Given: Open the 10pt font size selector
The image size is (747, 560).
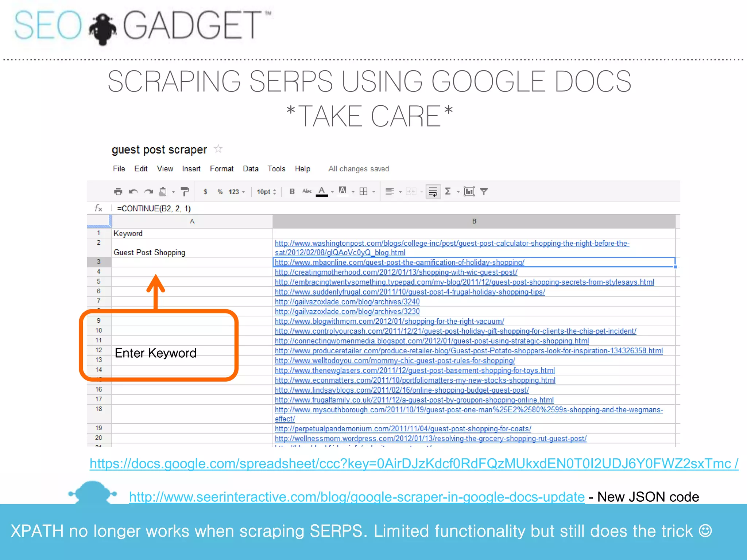Looking at the screenshot, I should [267, 192].
